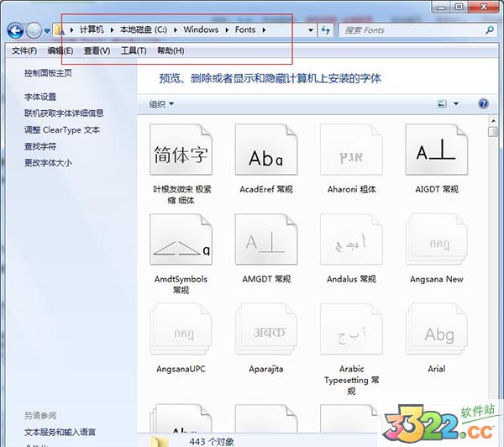Click the scrollbar up arrow
The image size is (504, 447).
click(493, 121)
